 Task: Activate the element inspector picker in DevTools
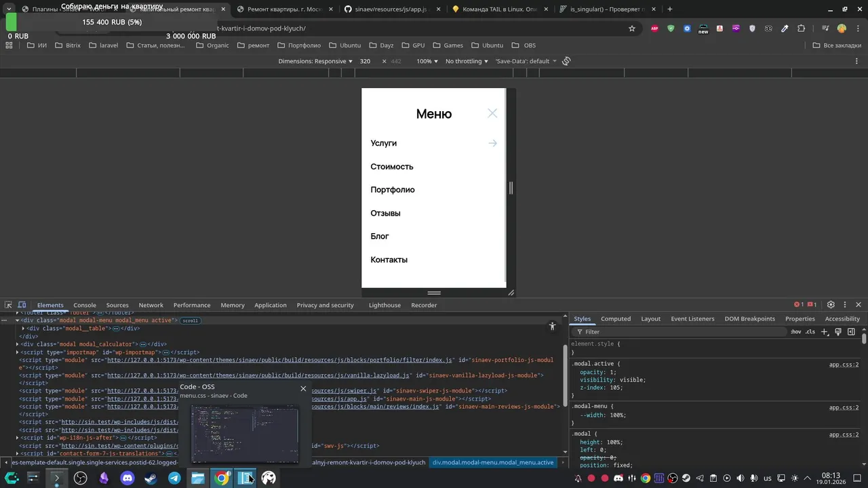click(x=9, y=305)
